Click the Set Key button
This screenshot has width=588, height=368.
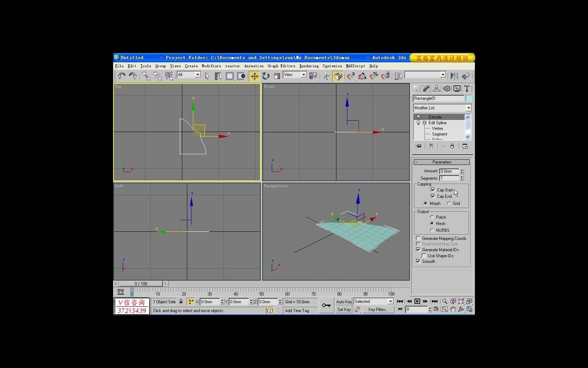pyautogui.click(x=343, y=310)
